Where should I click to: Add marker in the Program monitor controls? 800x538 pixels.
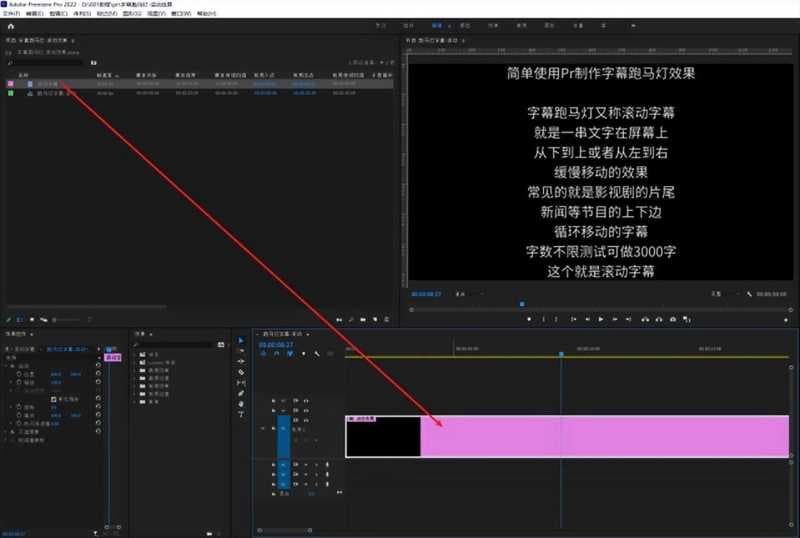coord(529,320)
